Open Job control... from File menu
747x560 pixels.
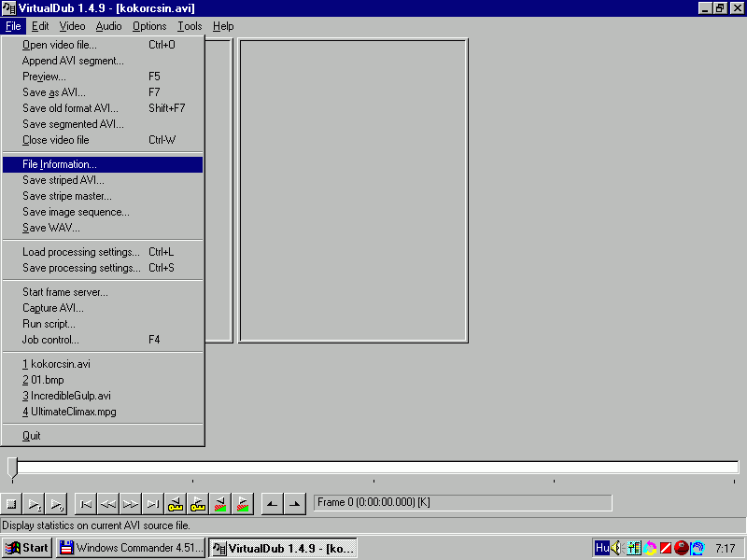click(103, 340)
